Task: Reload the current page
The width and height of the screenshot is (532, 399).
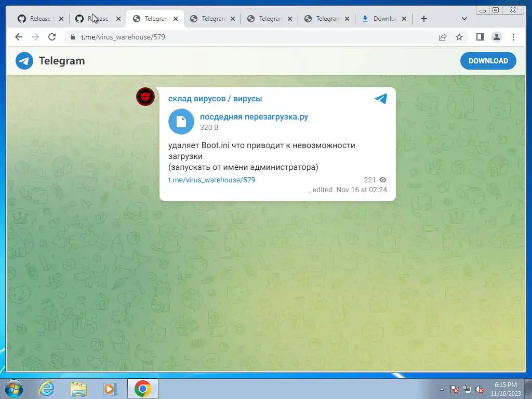Action: pos(52,37)
